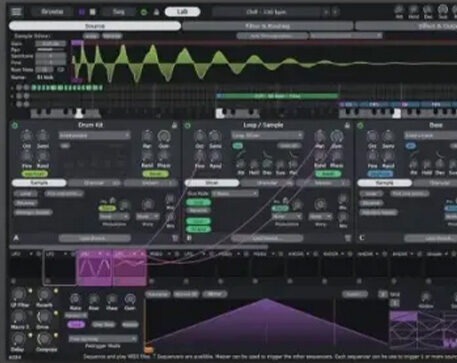
Task: Delete layer A sample with trash icon
Action: point(175,238)
